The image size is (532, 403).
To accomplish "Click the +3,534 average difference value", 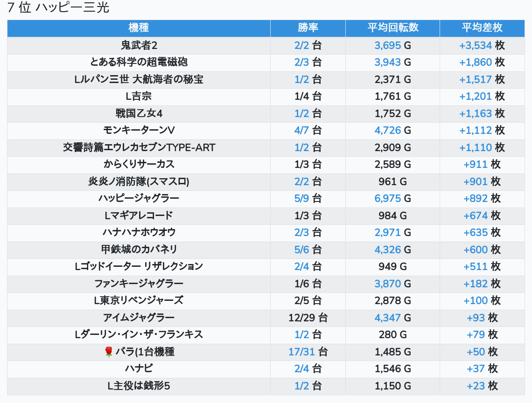I will click(x=475, y=45).
